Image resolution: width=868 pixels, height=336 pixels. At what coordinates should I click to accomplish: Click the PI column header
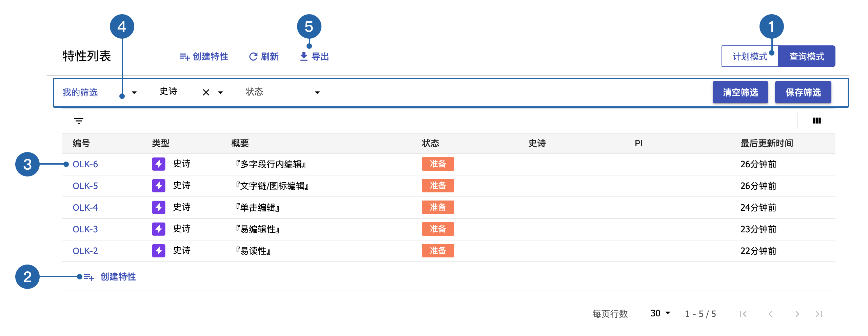(x=638, y=143)
